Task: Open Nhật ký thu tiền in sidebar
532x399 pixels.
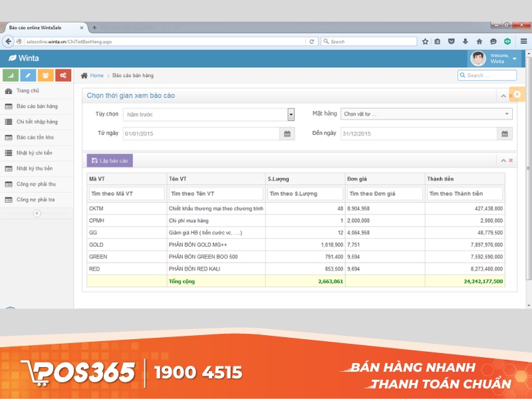Action: (37, 169)
